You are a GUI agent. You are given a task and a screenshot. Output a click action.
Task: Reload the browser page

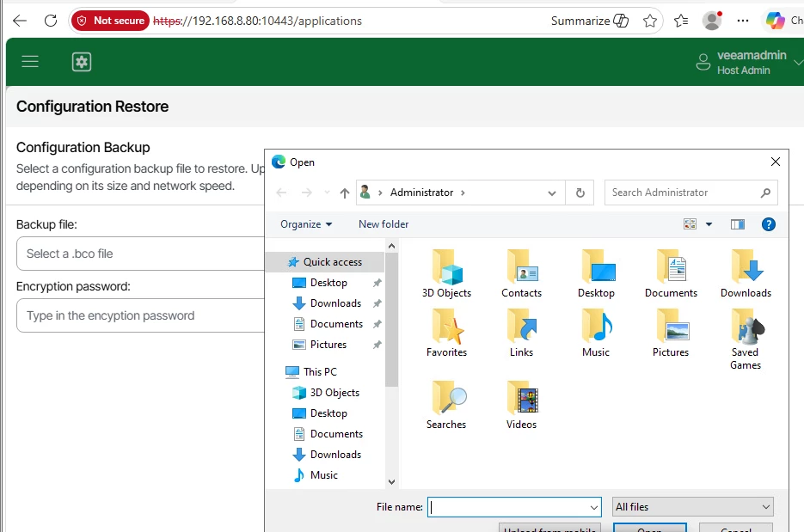tap(51, 21)
